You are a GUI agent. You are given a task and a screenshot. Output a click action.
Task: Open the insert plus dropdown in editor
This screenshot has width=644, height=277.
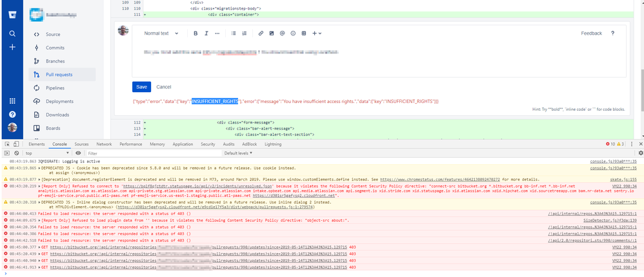317,33
